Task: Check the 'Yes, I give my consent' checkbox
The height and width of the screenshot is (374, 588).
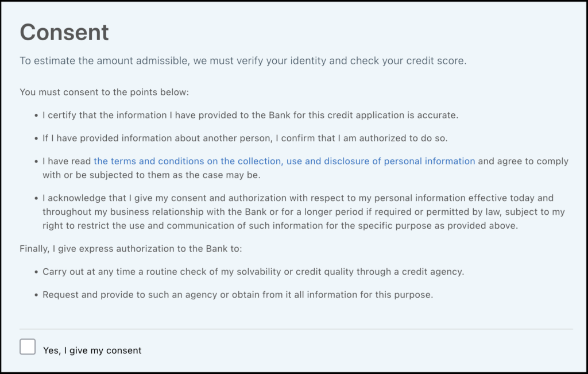Action: coord(28,346)
